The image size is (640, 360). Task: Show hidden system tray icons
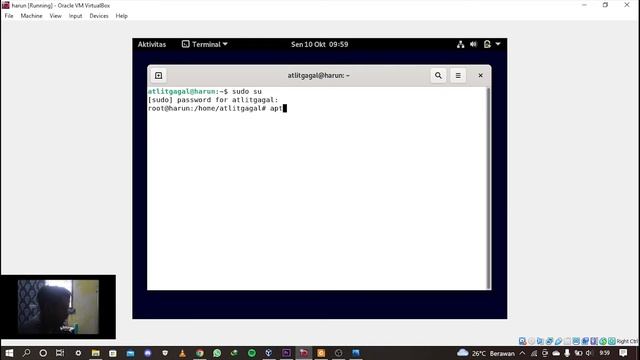(x=523, y=353)
